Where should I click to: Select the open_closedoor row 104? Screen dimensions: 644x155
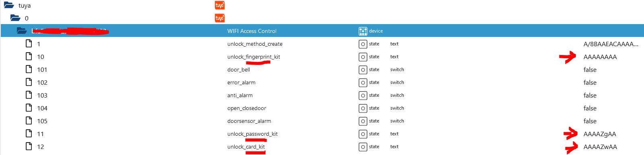click(322, 108)
